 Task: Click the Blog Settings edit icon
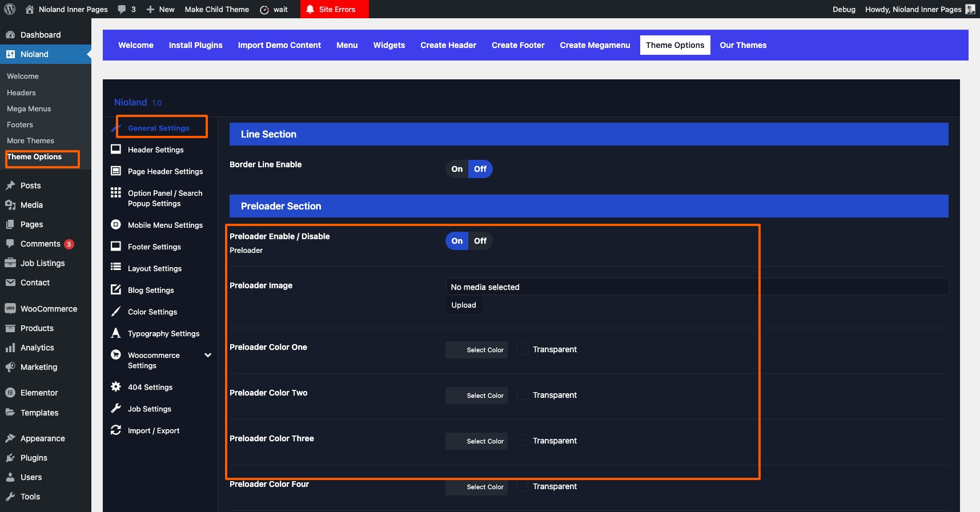(x=116, y=290)
